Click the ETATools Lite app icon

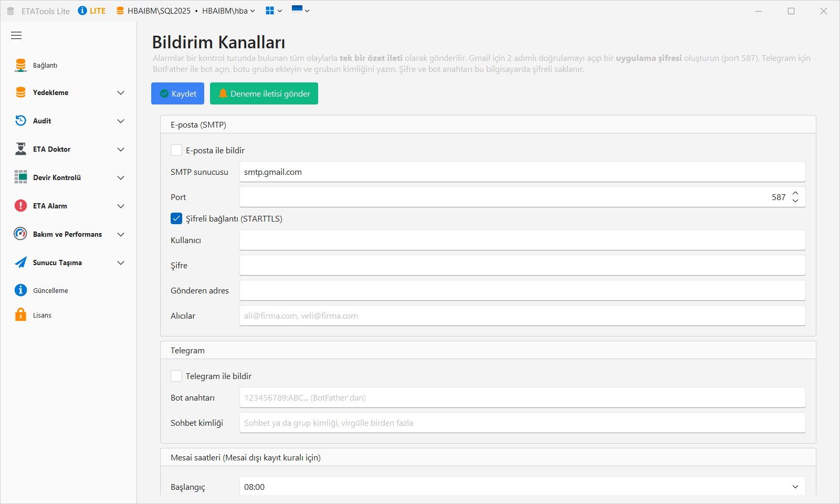pyautogui.click(x=10, y=11)
